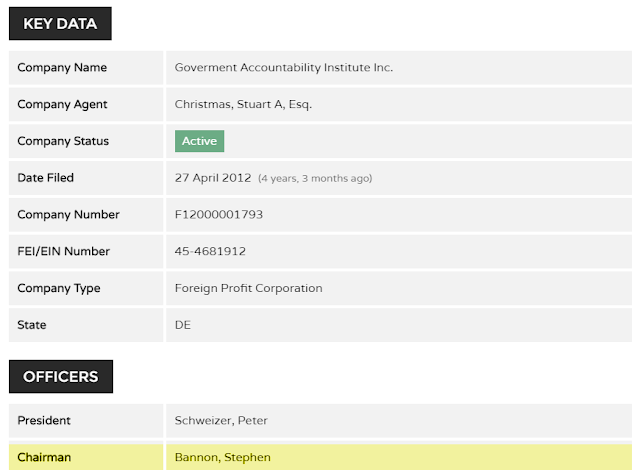The width and height of the screenshot is (640, 470).
Task: Click the highlighted 'Chairman' label
Action: (x=44, y=457)
